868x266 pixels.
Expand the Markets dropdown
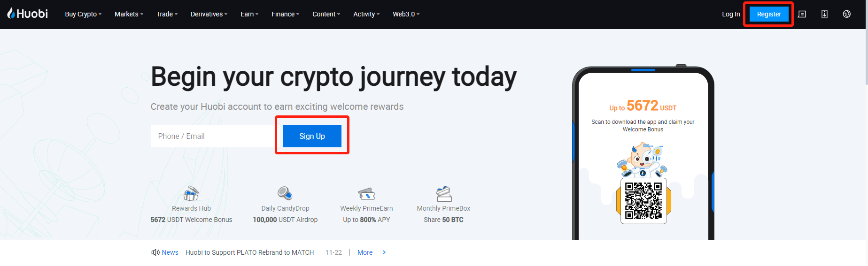coord(129,14)
